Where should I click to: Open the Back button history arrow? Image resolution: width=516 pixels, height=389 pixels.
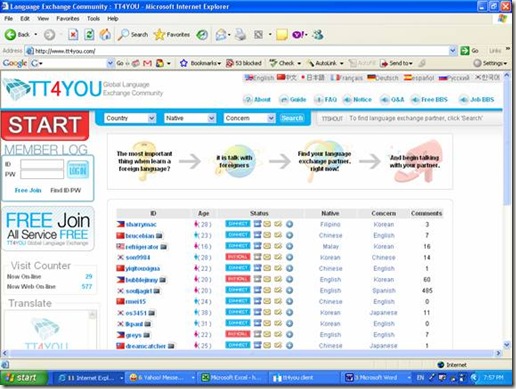point(36,34)
